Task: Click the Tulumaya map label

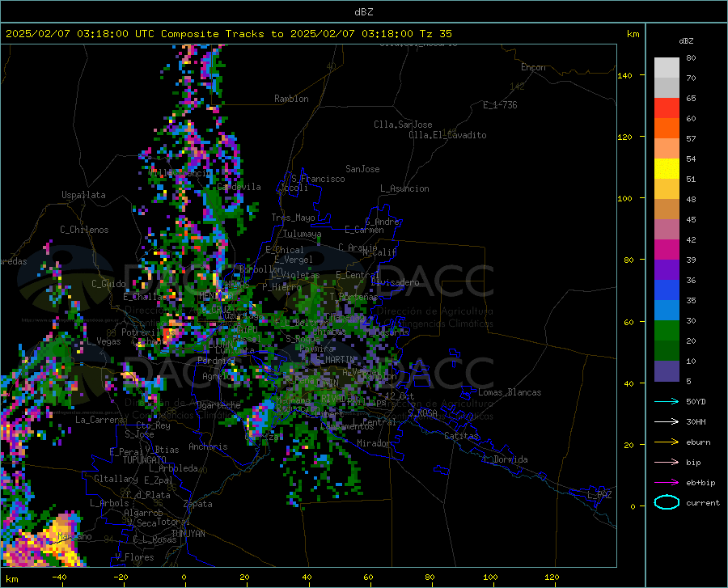Action: point(302,234)
